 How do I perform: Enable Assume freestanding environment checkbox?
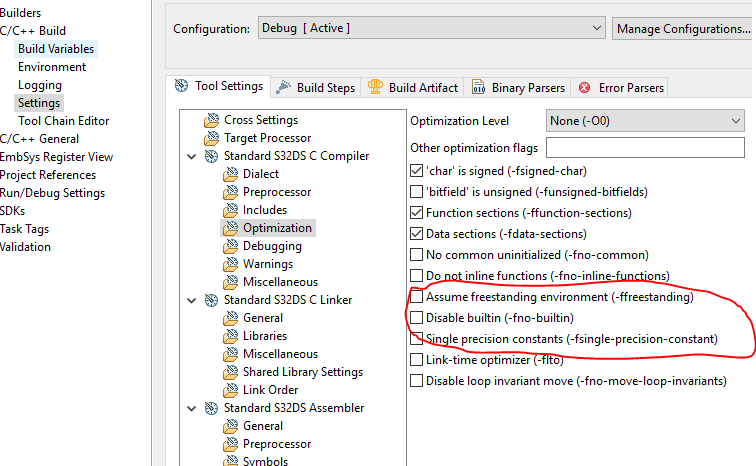pyautogui.click(x=417, y=297)
